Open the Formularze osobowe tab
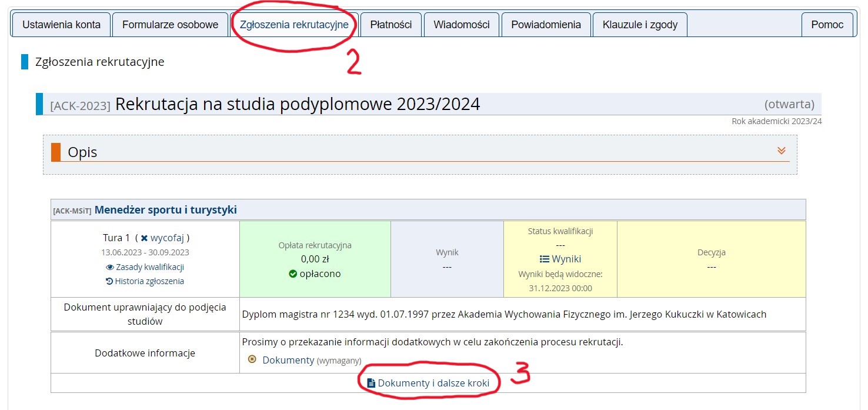 [170, 24]
